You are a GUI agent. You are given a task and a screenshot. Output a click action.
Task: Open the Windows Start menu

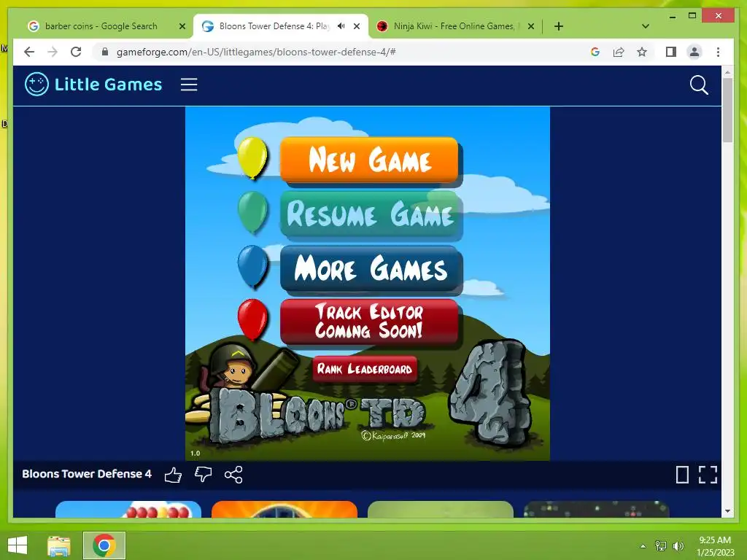point(18,545)
